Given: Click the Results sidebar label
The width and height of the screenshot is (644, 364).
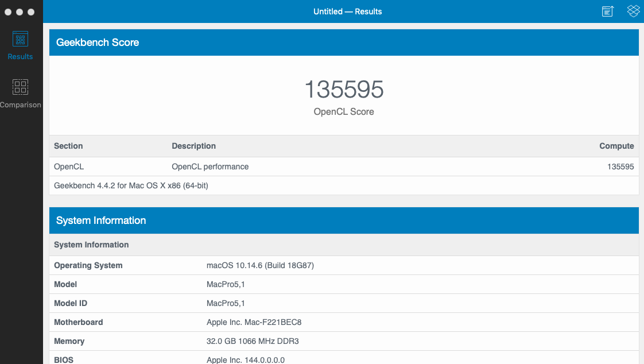Looking at the screenshot, I should [20, 57].
